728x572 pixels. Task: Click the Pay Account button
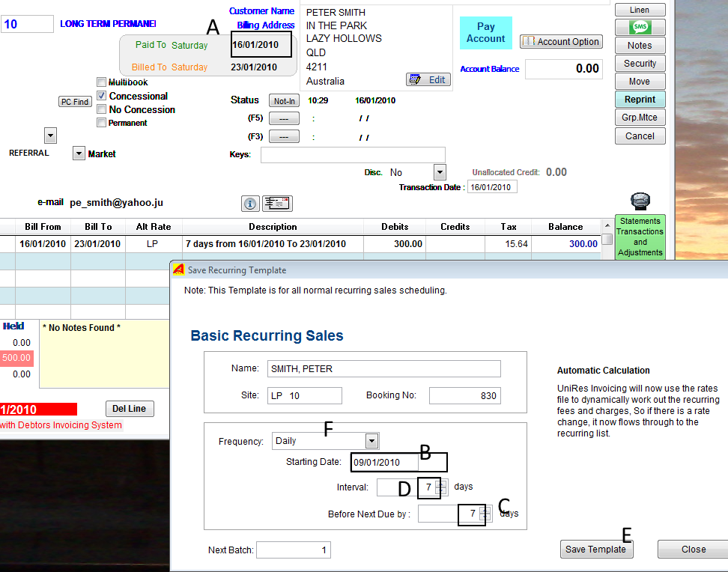[x=485, y=32]
